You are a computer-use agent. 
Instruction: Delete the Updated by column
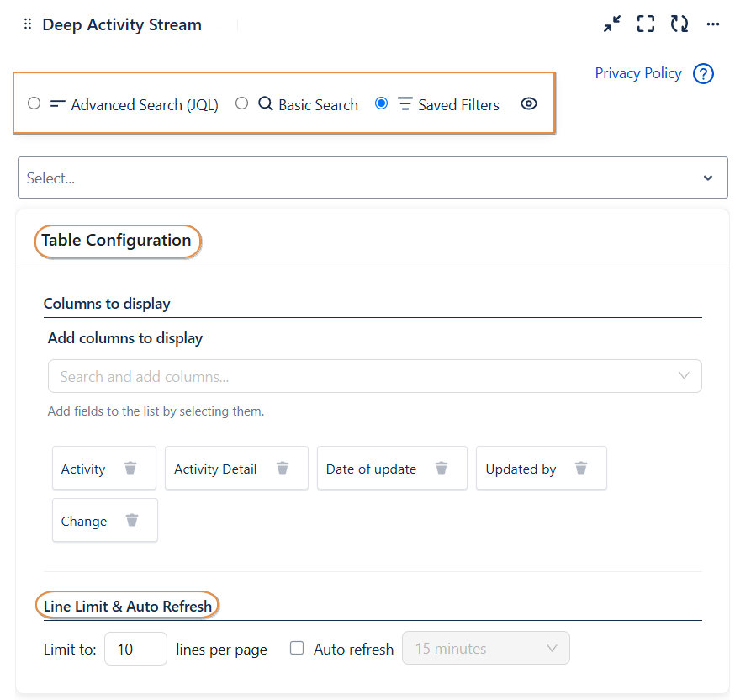[581, 469]
